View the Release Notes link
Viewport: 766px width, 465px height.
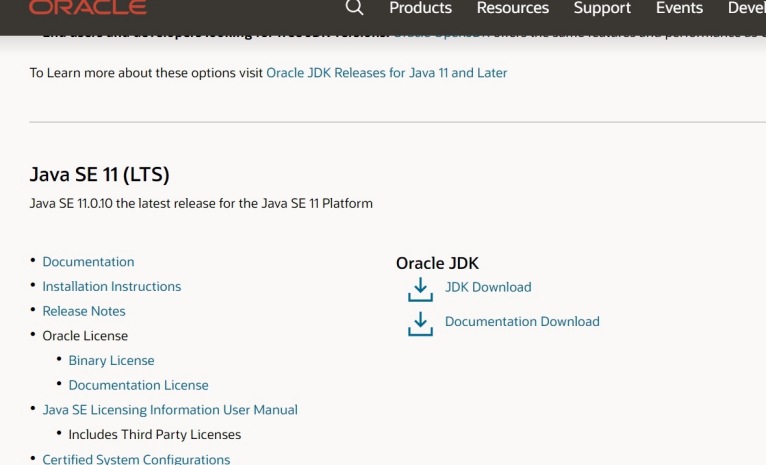coord(84,311)
